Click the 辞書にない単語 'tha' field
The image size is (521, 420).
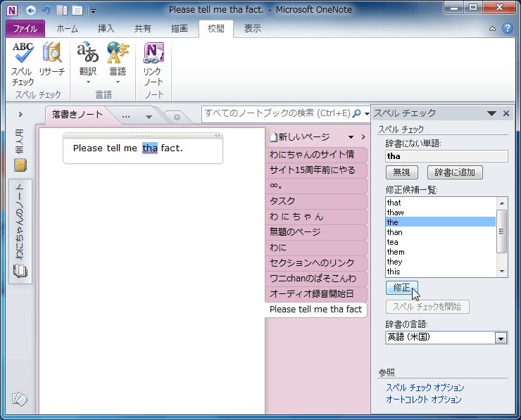click(446, 156)
